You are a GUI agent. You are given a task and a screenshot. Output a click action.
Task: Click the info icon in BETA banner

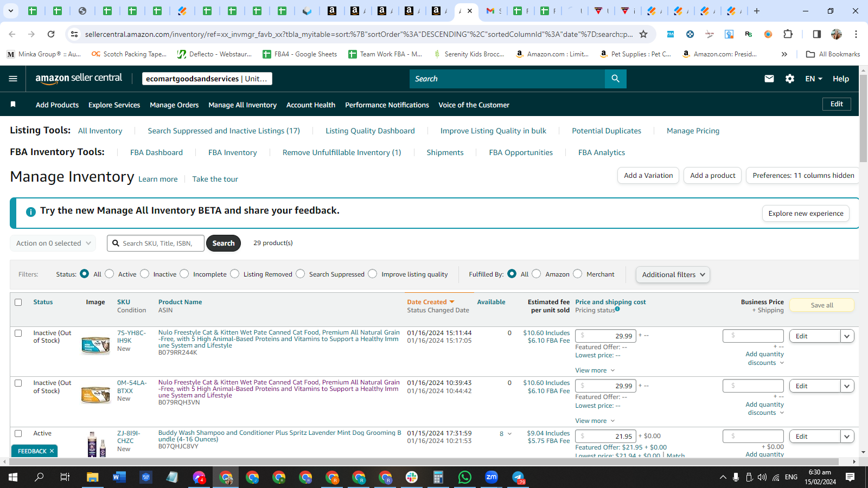[x=31, y=211]
